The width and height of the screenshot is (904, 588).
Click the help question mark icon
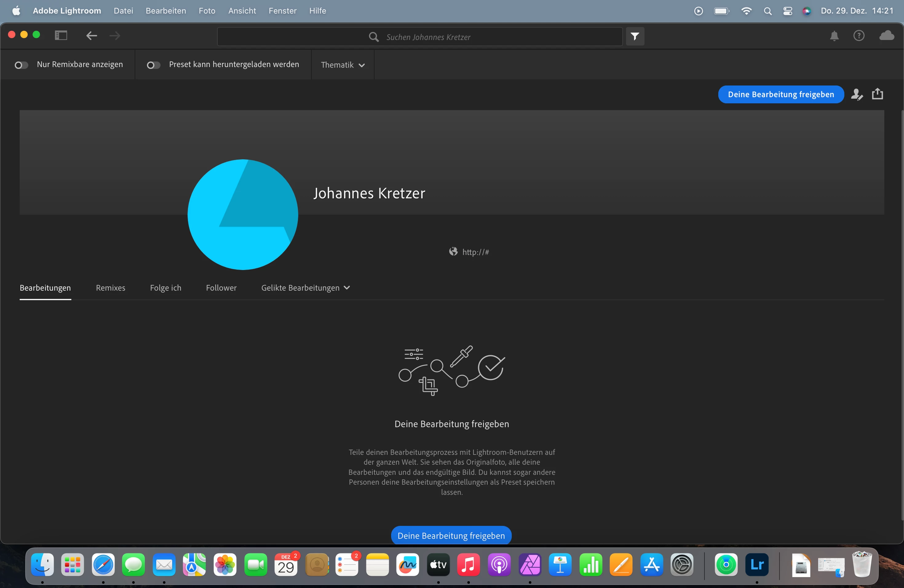click(x=859, y=36)
